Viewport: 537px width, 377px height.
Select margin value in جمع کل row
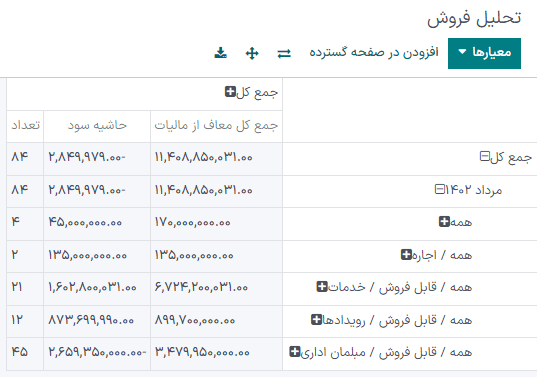(x=97, y=158)
